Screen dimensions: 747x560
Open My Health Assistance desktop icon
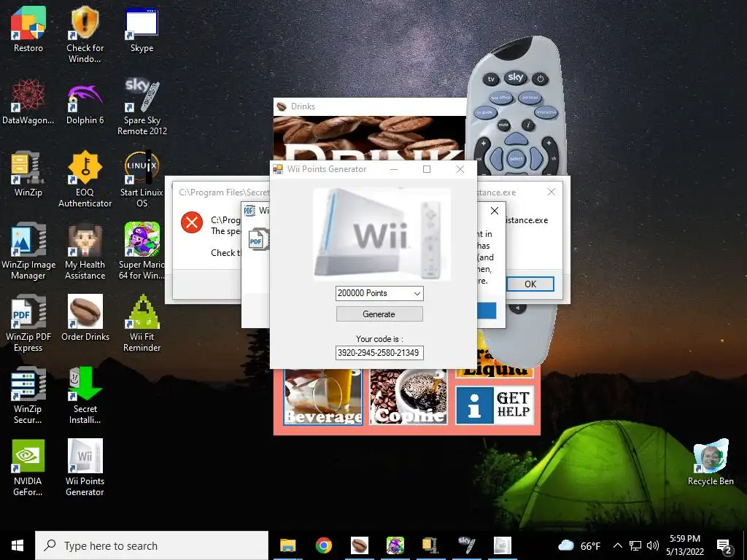pyautogui.click(x=85, y=252)
